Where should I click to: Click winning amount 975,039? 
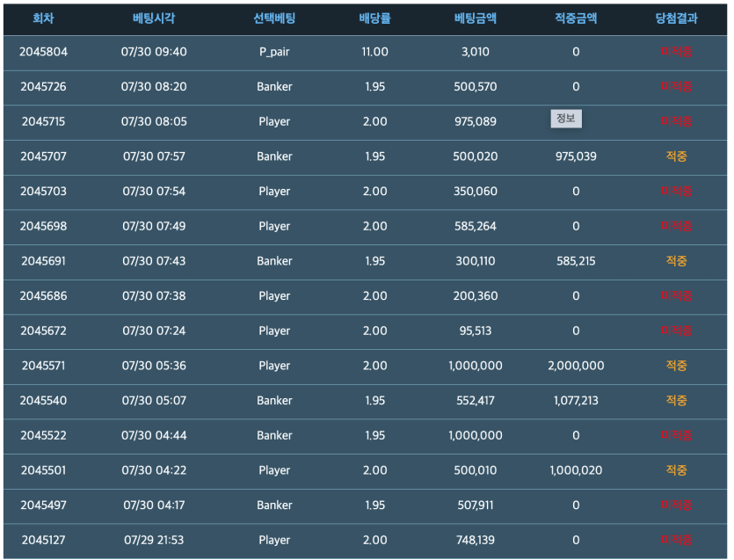576,156
